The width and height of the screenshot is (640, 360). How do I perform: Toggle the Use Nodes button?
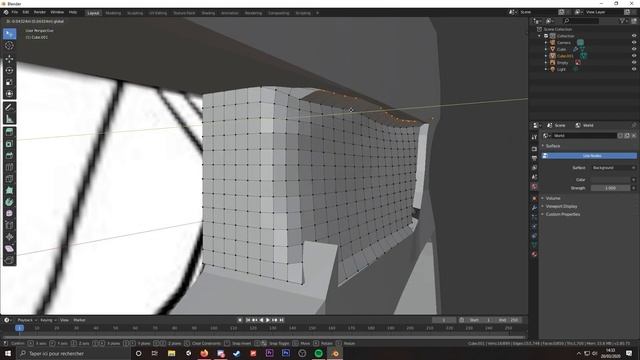coord(589,156)
